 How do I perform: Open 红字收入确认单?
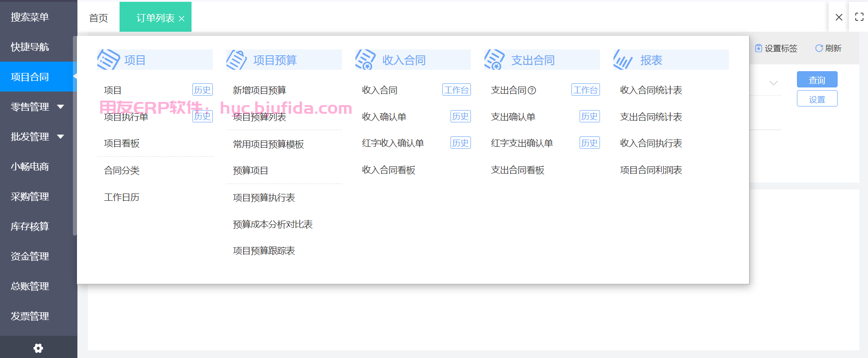point(393,143)
